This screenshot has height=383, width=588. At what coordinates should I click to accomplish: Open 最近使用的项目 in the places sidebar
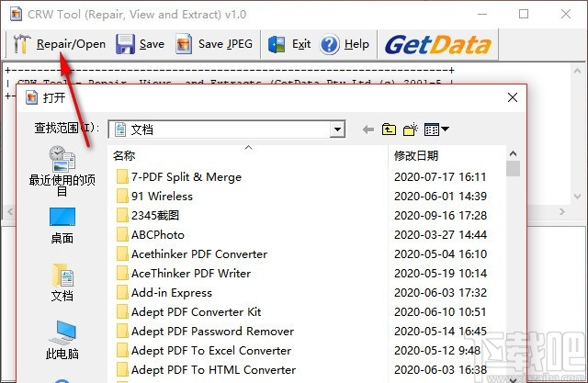pyautogui.click(x=62, y=171)
